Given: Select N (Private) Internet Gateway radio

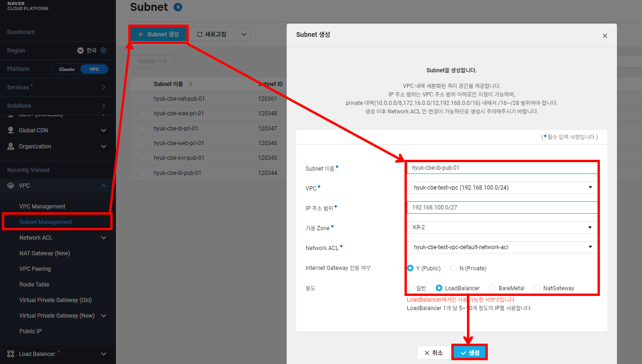Looking at the screenshot, I should (x=453, y=268).
